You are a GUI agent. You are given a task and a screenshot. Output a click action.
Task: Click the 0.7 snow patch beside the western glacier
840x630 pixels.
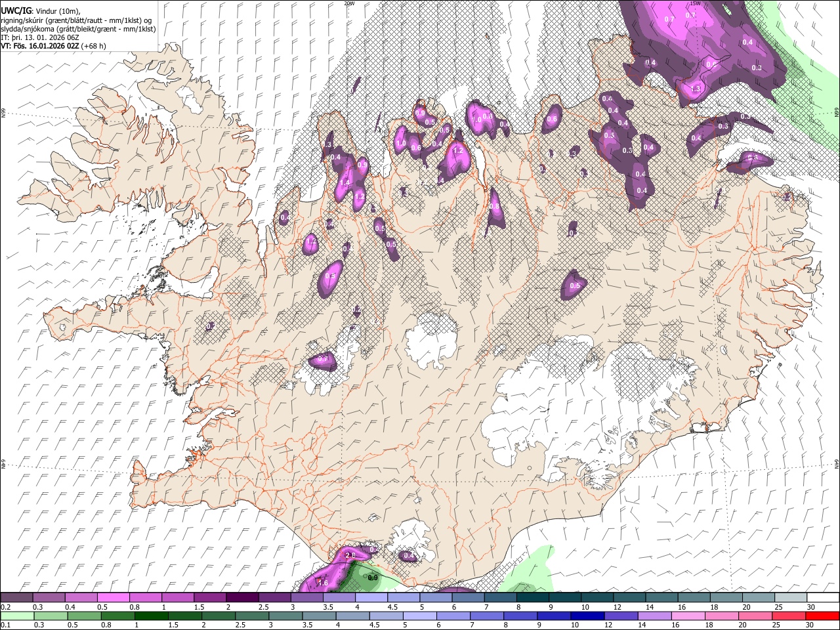(322, 359)
